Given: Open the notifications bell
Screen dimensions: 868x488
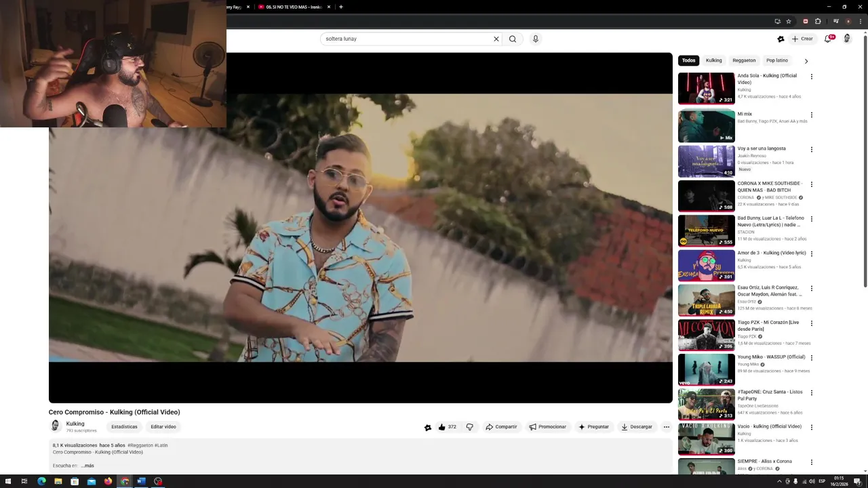Looking at the screenshot, I should point(828,39).
